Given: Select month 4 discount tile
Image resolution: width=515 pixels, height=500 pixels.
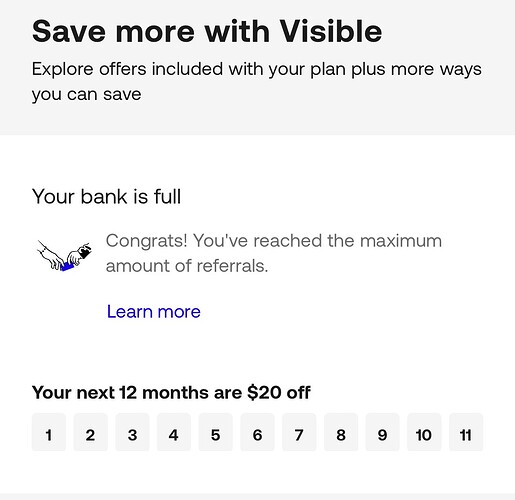Looking at the screenshot, I should [x=174, y=432].
